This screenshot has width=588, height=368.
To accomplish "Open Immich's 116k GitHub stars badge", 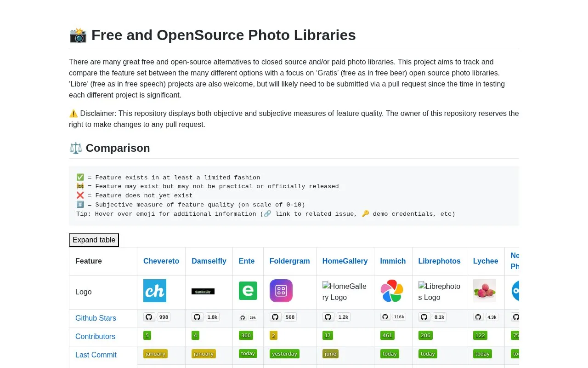I will (x=393, y=317).
